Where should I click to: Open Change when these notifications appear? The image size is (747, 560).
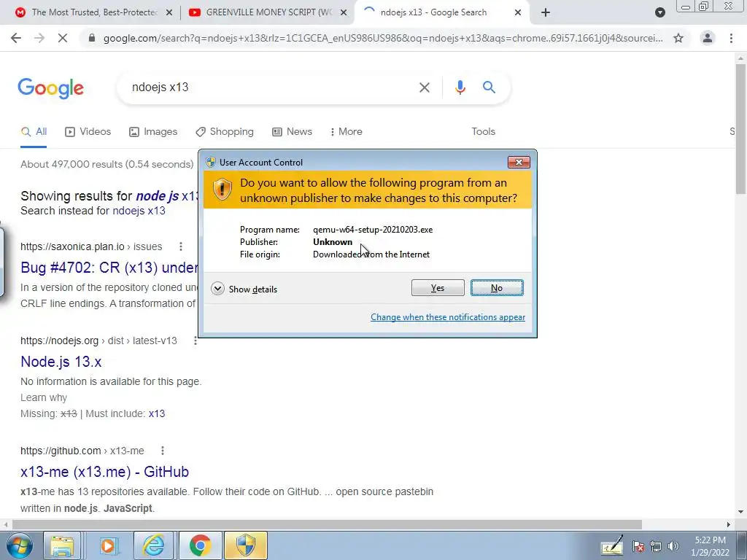(x=448, y=317)
